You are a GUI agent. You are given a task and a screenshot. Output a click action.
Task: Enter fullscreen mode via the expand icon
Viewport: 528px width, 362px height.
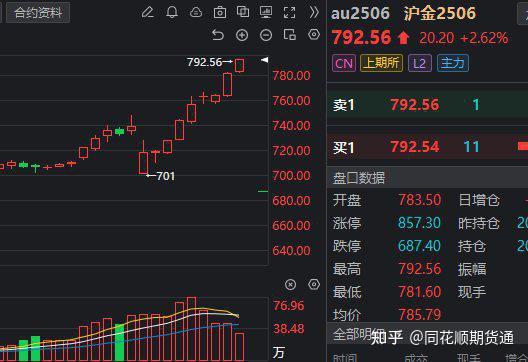290,13
